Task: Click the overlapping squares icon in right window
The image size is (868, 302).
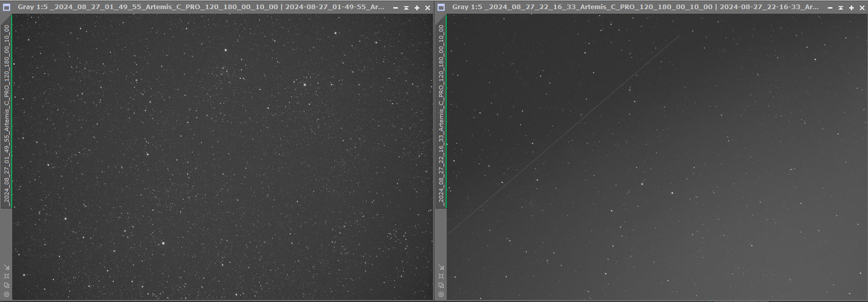Action: [441, 285]
